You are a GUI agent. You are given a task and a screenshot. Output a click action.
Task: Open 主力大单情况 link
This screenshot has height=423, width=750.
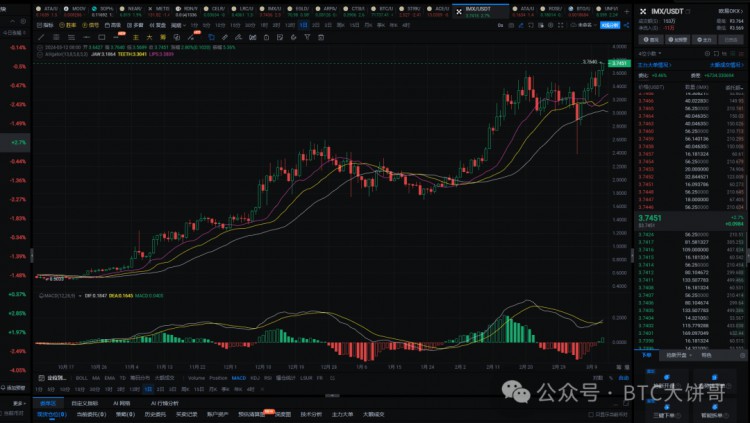tap(654, 65)
